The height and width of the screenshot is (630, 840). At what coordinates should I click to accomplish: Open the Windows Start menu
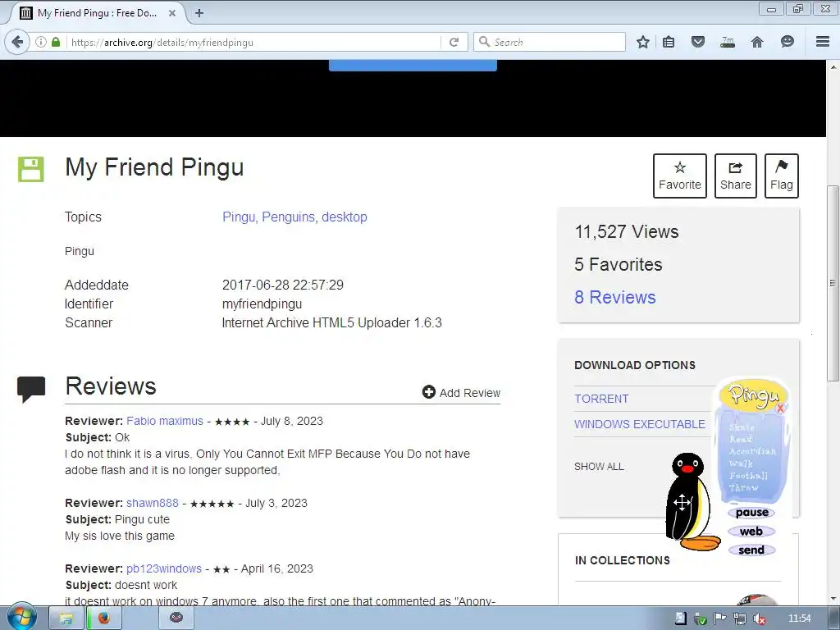click(21, 617)
